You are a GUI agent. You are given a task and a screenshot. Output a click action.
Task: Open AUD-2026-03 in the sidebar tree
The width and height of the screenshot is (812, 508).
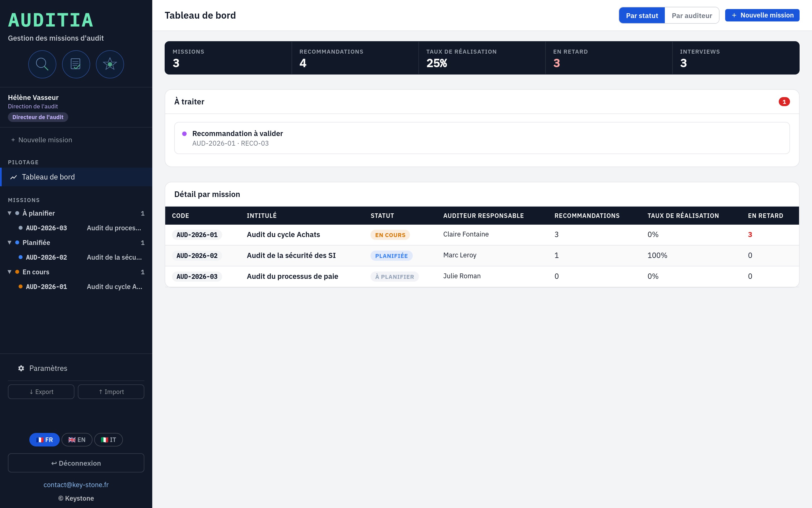coord(76,228)
